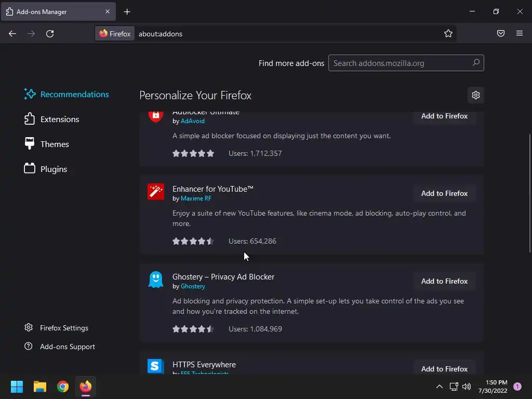This screenshot has height=399, width=532.
Task: Open the notification badge in taskbar
Action: coord(517,387)
